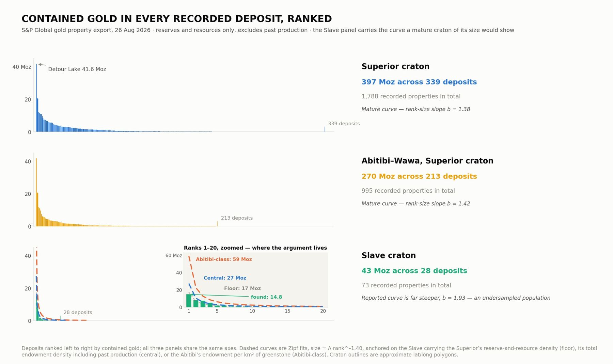The height and width of the screenshot is (364, 613).
Task: Click the footnote beginning "Deposits ranked left to right"
Action: coord(309,351)
